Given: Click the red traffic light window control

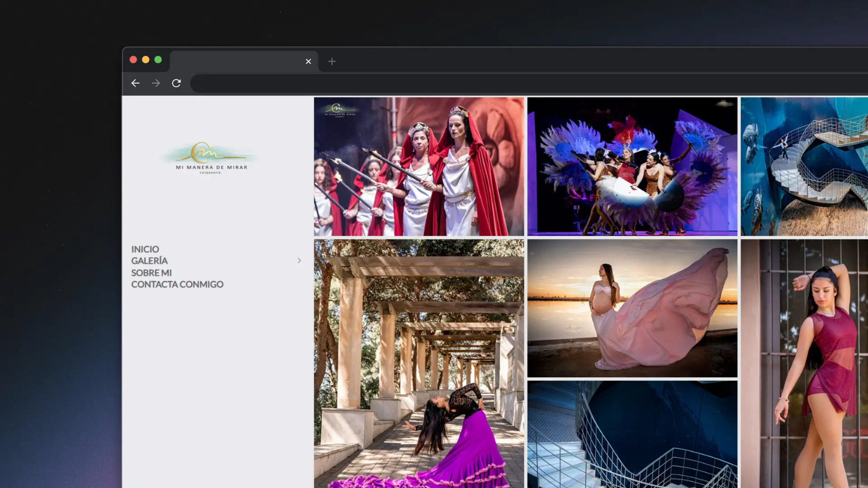Looking at the screenshot, I should (133, 59).
